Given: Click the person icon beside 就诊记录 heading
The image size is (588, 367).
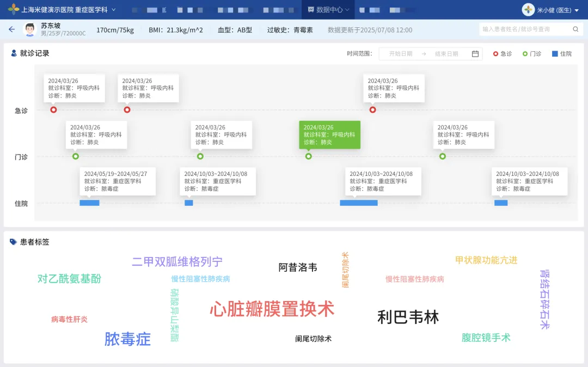Looking at the screenshot, I should click(14, 53).
